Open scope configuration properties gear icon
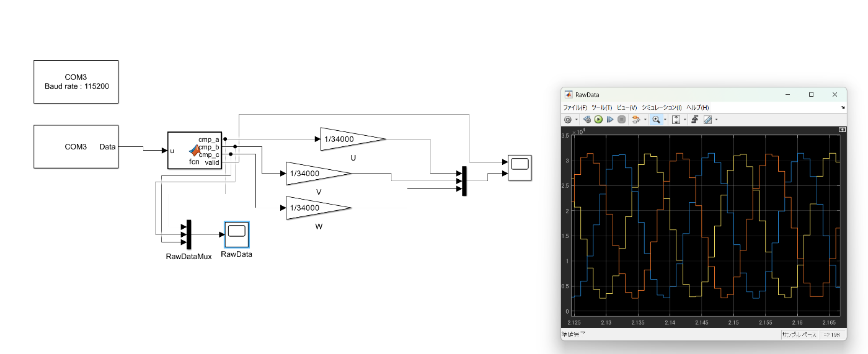This screenshot has height=354, width=868. tap(568, 119)
